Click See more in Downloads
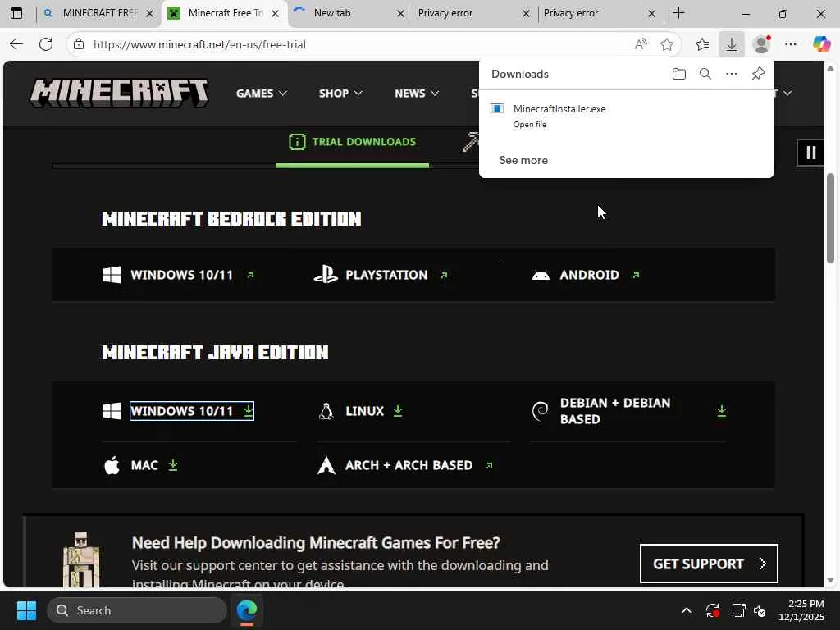Image resolution: width=840 pixels, height=630 pixels. click(523, 160)
